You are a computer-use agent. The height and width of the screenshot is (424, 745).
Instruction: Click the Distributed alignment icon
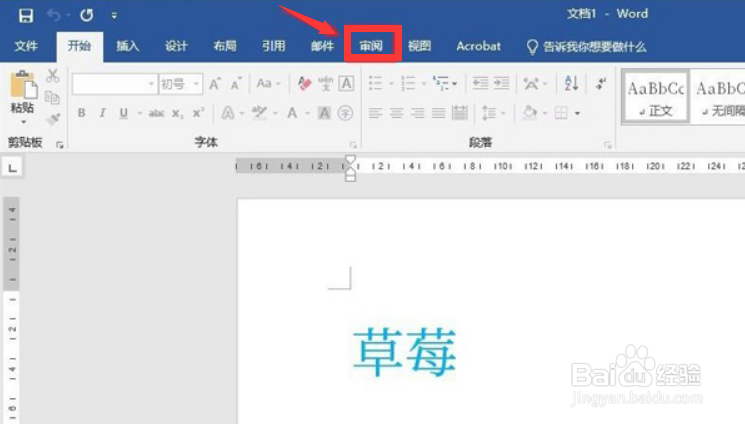click(x=459, y=113)
